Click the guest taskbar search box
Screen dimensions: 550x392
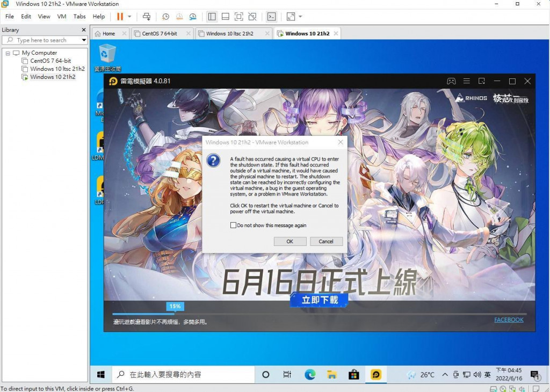pos(183,374)
